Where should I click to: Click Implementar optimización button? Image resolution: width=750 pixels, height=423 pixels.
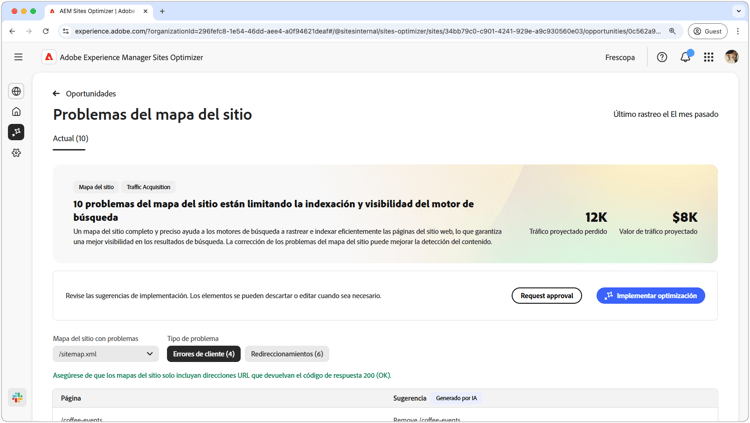[x=651, y=296]
